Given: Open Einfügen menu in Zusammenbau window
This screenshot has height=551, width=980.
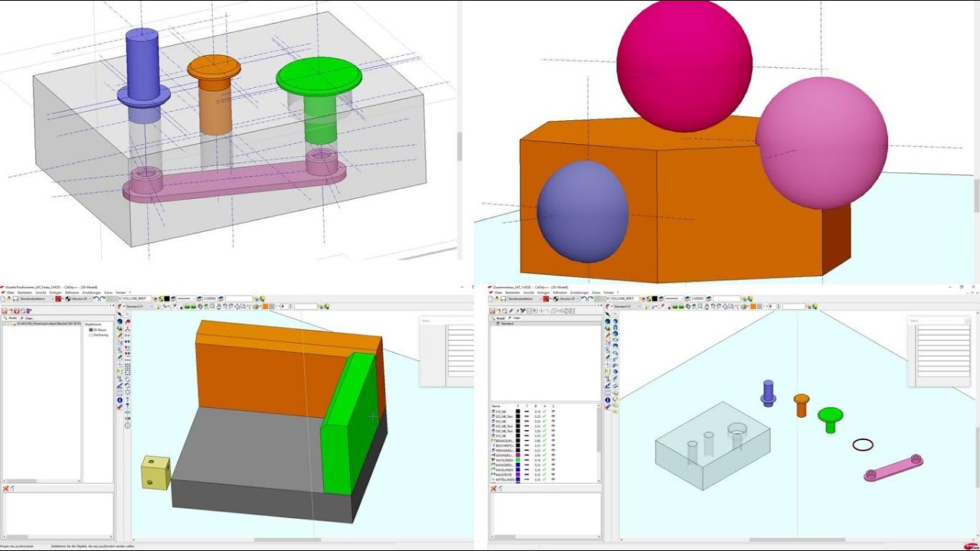Looking at the screenshot, I should click(x=543, y=292).
